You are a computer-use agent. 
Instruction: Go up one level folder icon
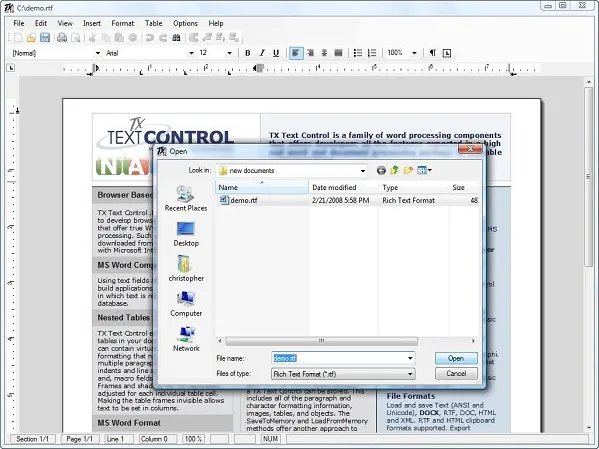coord(395,170)
